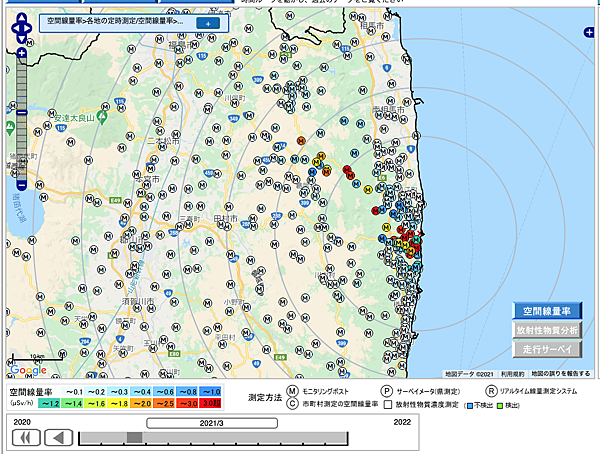The width and height of the screenshot is (600, 454).
Task: Click the 10 km map scale bar
Action: coord(37,358)
